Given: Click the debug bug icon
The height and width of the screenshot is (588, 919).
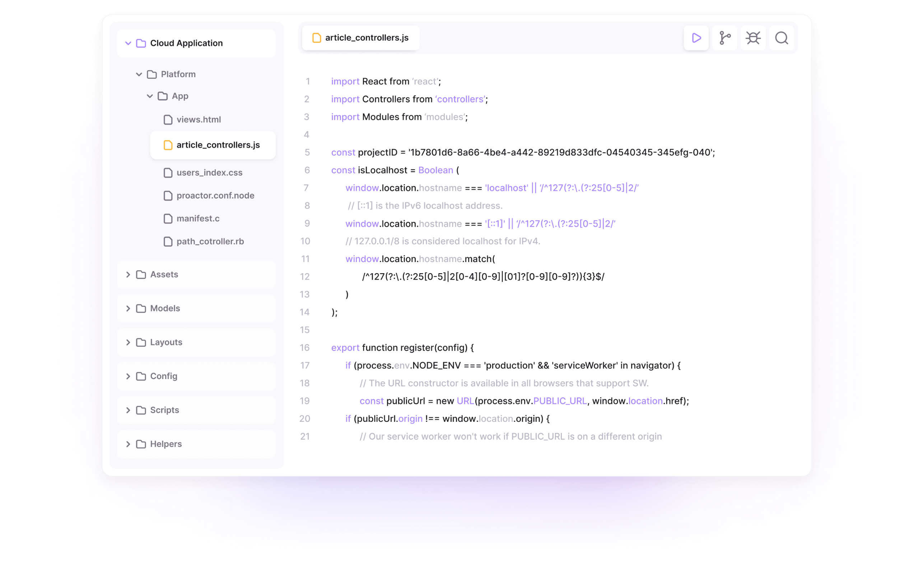Looking at the screenshot, I should pyautogui.click(x=753, y=38).
